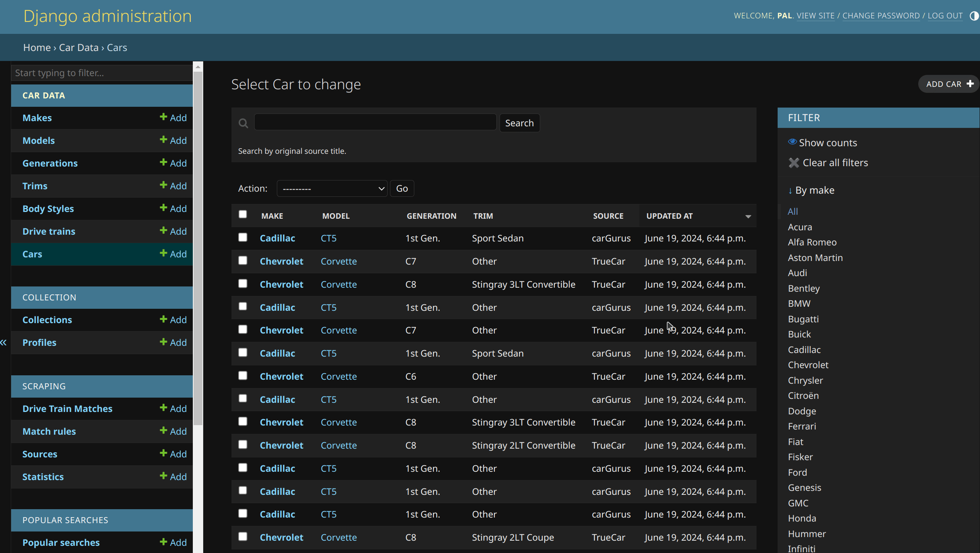The height and width of the screenshot is (553, 980).
Task: Filter cars by Cadillac make
Action: pyautogui.click(x=804, y=350)
